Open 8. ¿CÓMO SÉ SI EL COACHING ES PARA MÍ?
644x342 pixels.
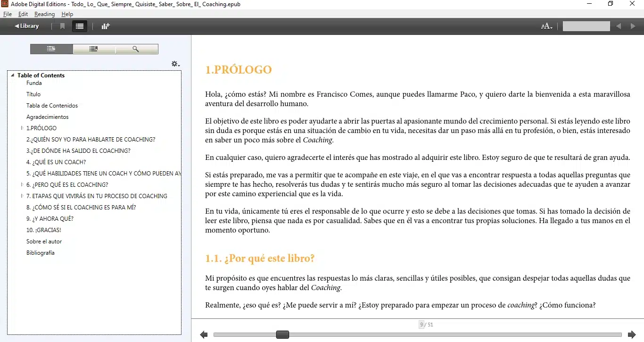(81, 208)
